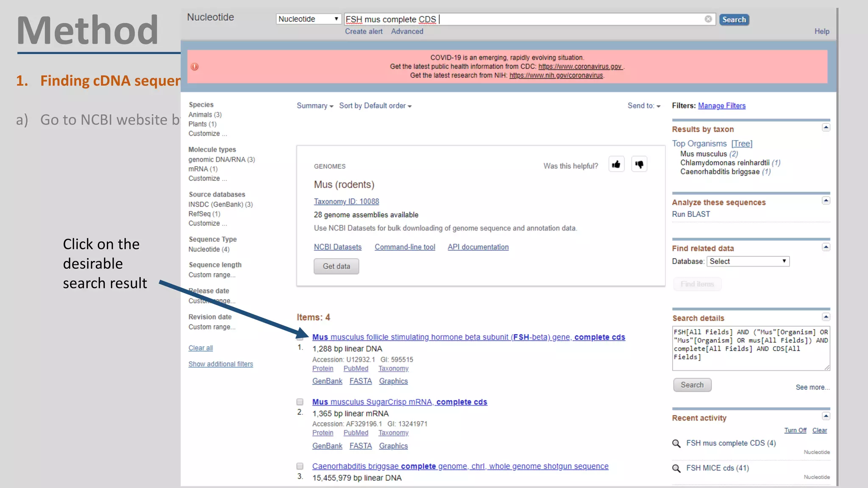Collapse the Search details panel

tap(826, 317)
